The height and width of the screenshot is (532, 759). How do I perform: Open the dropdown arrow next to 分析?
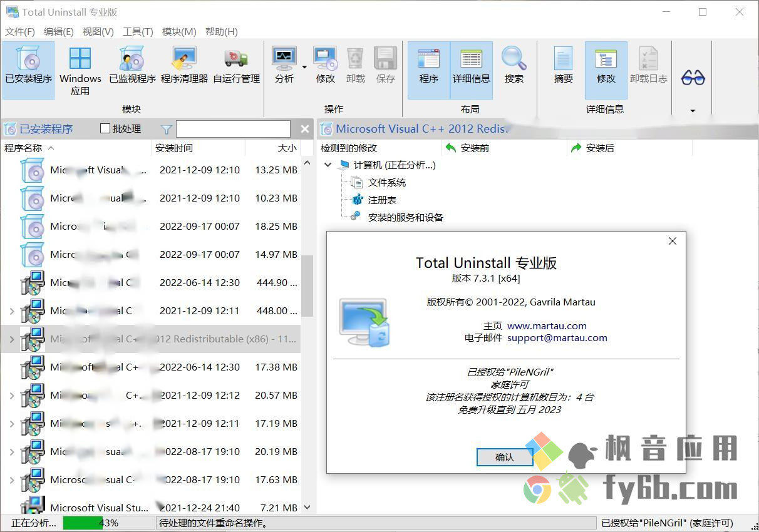coord(304,66)
